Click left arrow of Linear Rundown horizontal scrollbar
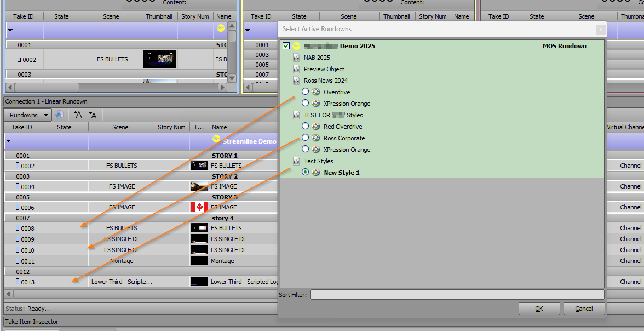 pos(9,294)
